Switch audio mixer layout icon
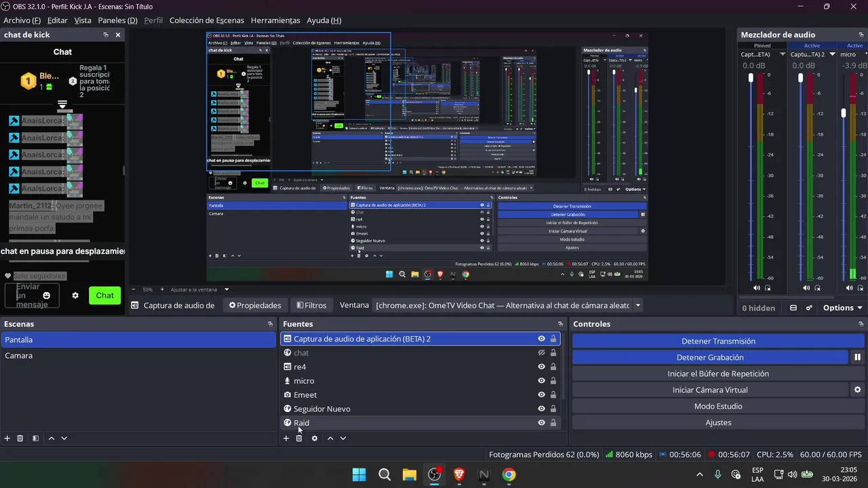Image resolution: width=868 pixels, height=488 pixels. 793,308
